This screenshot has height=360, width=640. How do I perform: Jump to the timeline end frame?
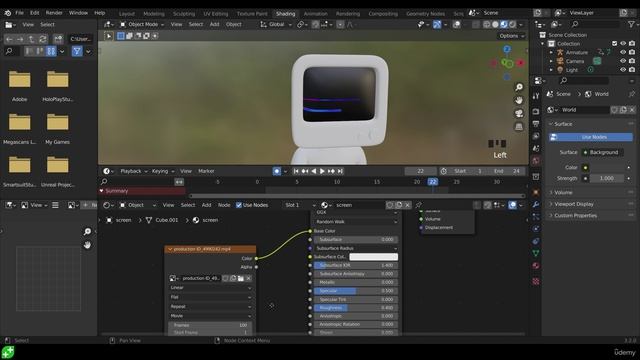tap(340, 171)
